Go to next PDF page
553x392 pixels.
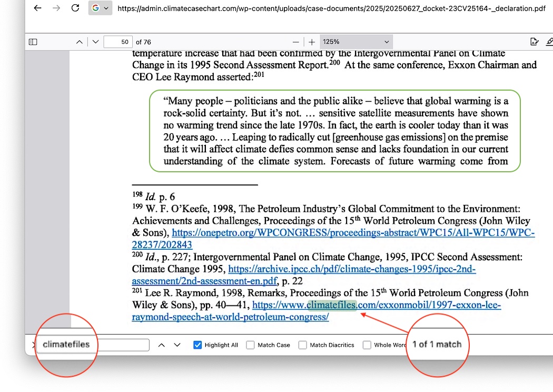tap(95, 42)
